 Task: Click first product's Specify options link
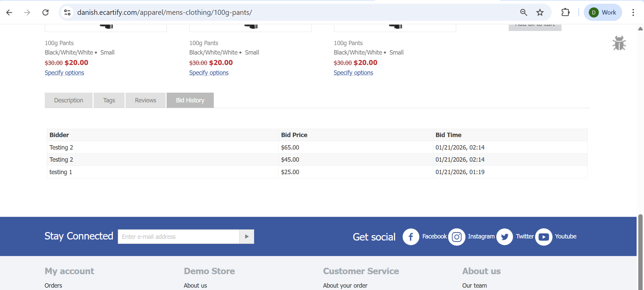click(x=64, y=73)
